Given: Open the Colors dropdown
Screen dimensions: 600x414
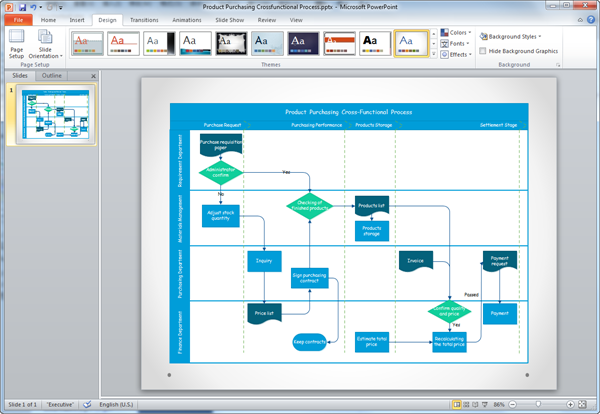Looking at the screenshot, I should click(x=456, y=32).
